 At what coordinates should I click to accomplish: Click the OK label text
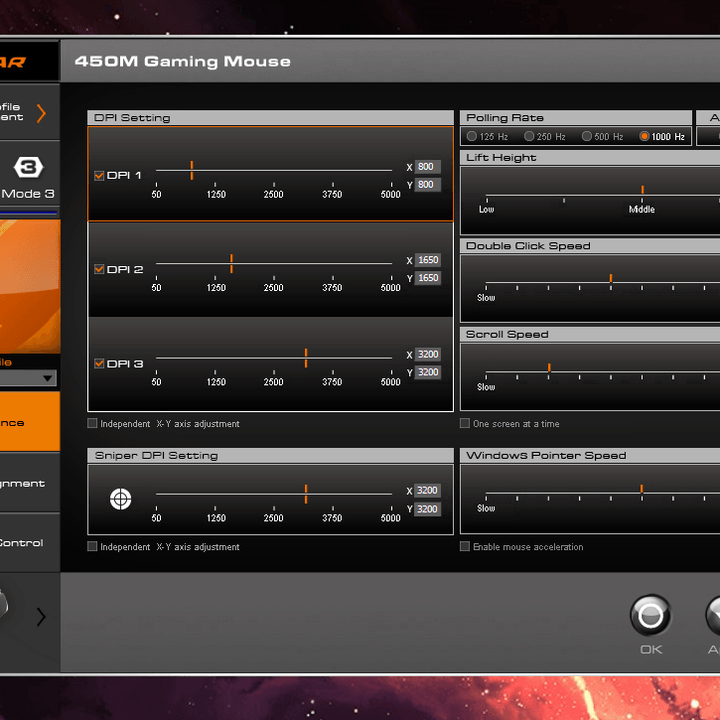click(x=651, y=650)
